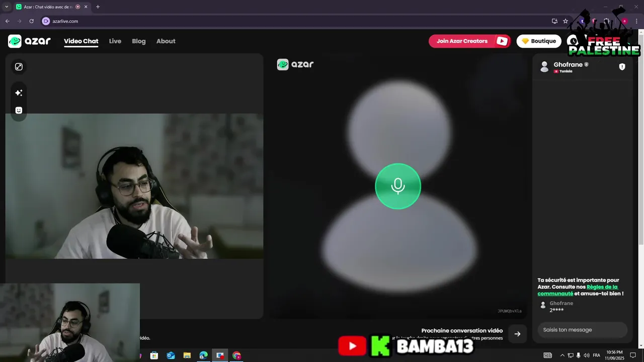Expand the tab search dropdown
The height and width of the screenshot is (362, 644).
[6, 7]
